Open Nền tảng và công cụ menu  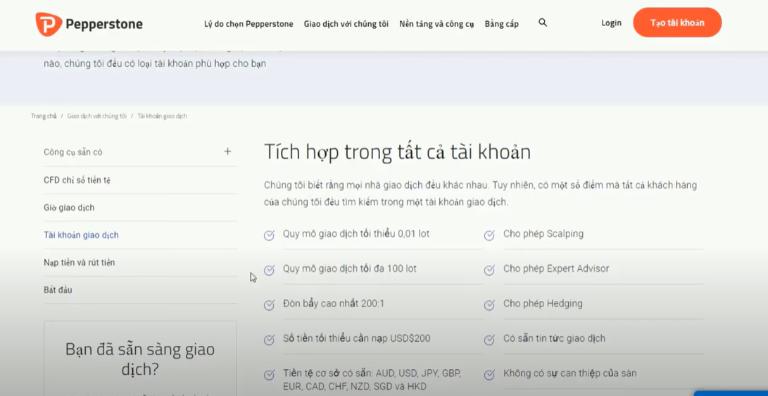tap(436, 24)
